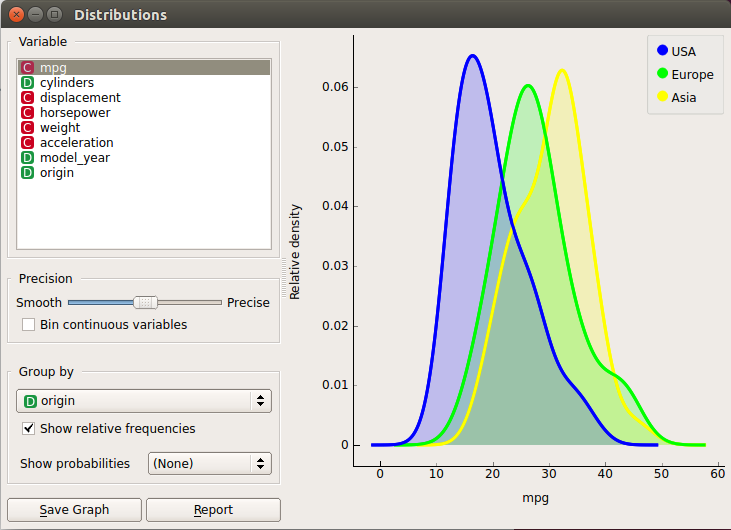Select the weight variable in list
This screenshot has width=731, height=530.
point(60,128)
